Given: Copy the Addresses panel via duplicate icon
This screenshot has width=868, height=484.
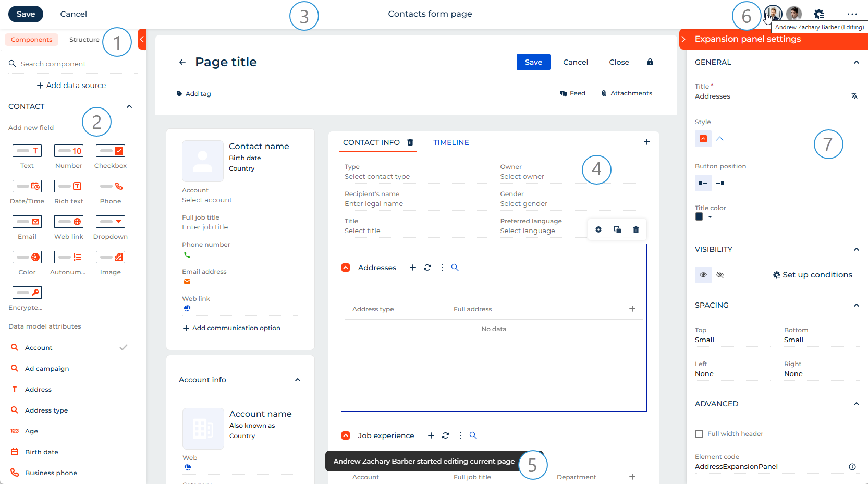Looking at the screenshot, I should pos(617,229).
